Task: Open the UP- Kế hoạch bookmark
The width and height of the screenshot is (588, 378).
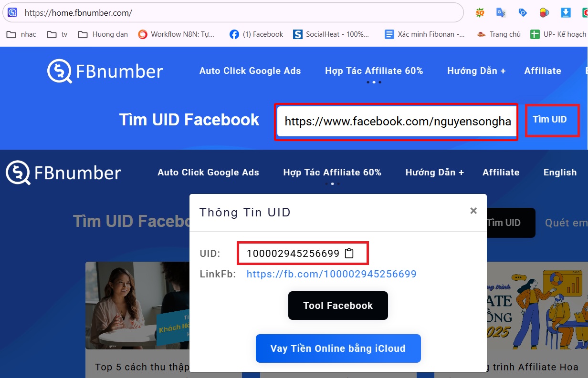Action: (558, 34)
